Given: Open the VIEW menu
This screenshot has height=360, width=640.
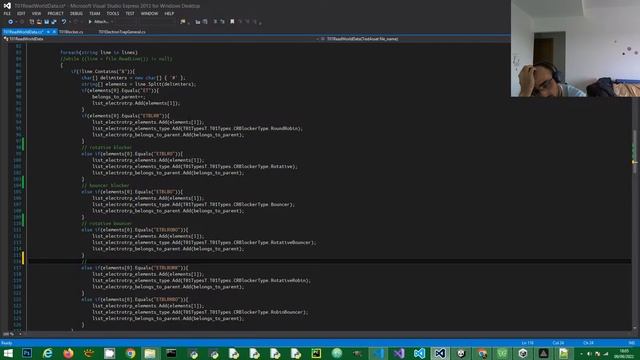Looking at the screenshot, I should pos(36,13).
